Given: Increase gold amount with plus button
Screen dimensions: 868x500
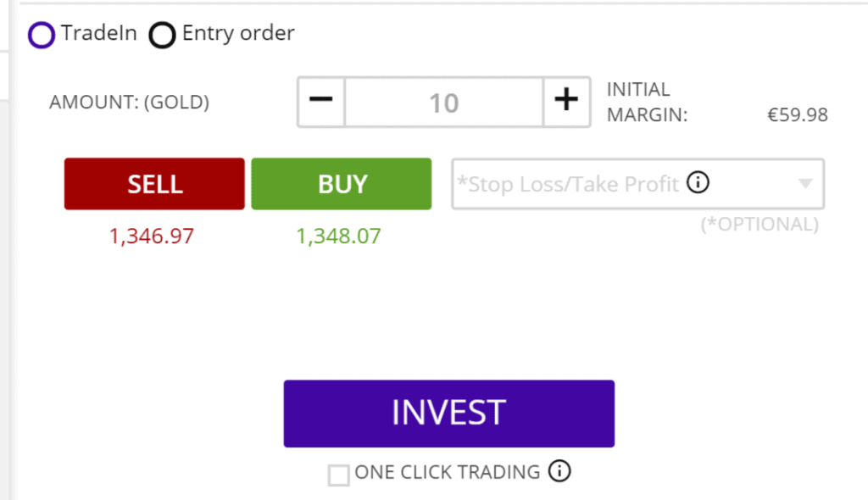Looking at the screenshot, I should [566, 102].
